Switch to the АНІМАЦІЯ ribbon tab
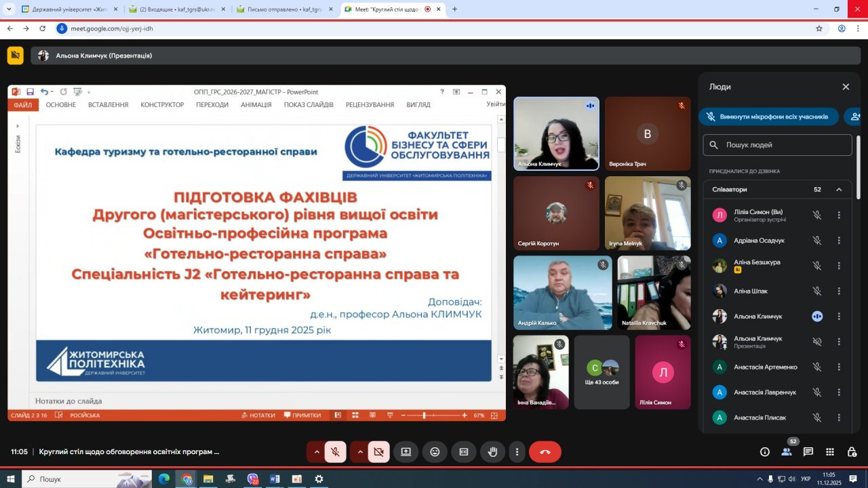Image resolution: width=868 pixels, height=488 pixels. 256,105
